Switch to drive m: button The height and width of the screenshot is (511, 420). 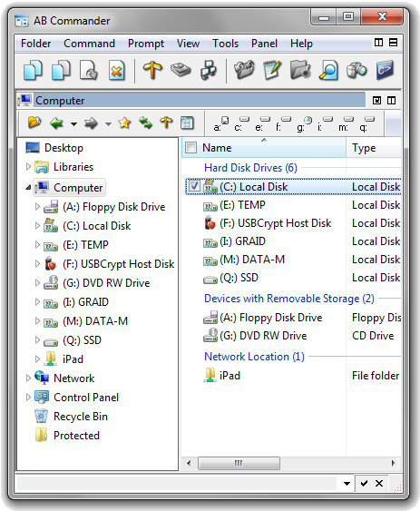(x=346, y=123)
